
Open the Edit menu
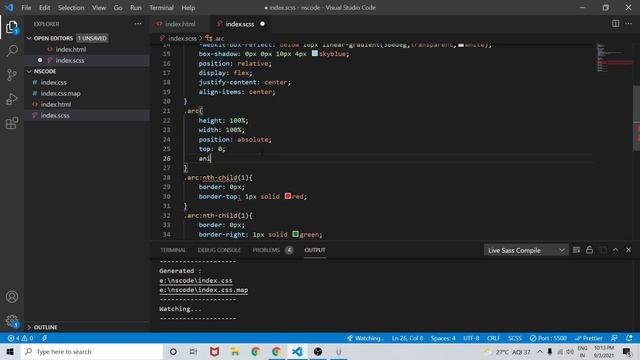coord(44,8)
